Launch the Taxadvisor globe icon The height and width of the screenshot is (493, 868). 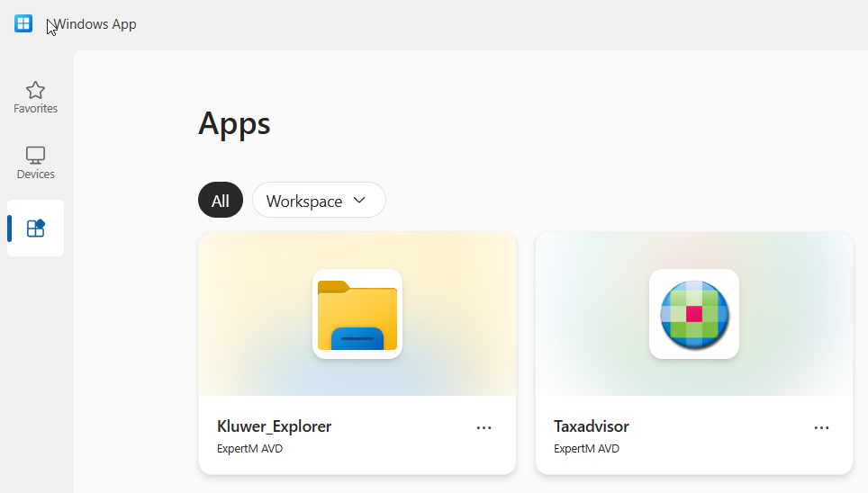tap(693, 314)
